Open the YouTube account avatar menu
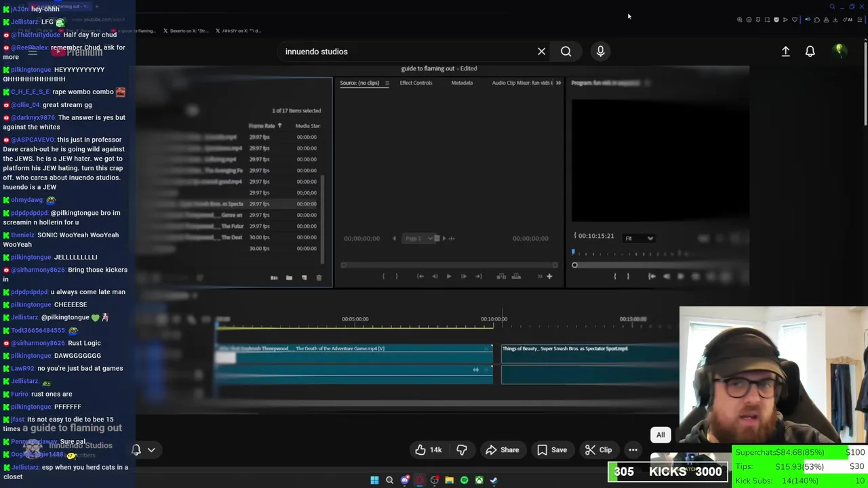The width and height of the screenshot is (868, 488). 840,51
